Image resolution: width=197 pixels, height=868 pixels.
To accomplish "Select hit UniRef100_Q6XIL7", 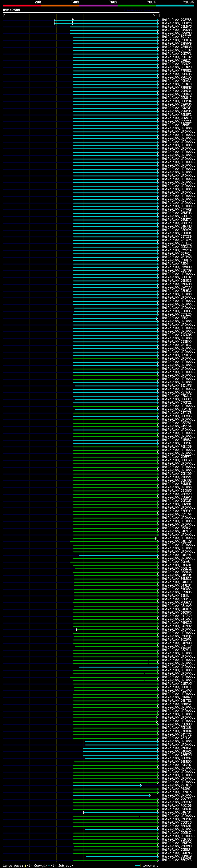I will click(x=177, y=646).
